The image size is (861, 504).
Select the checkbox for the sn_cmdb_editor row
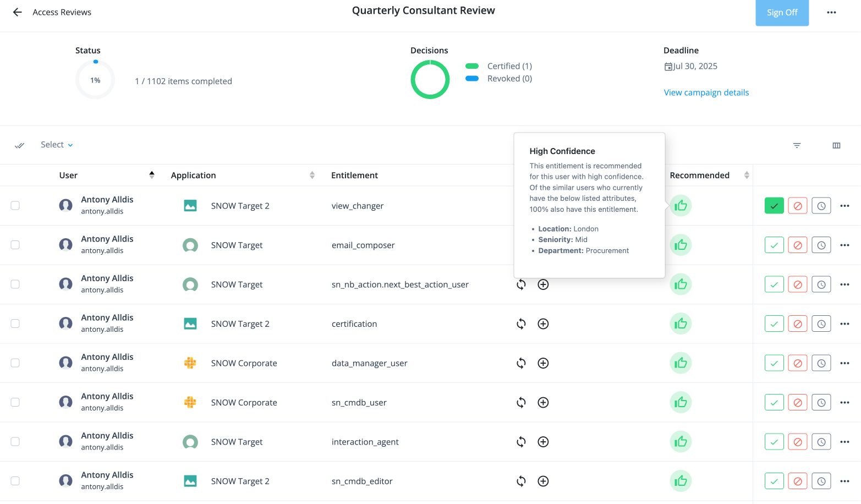(15, 481)
